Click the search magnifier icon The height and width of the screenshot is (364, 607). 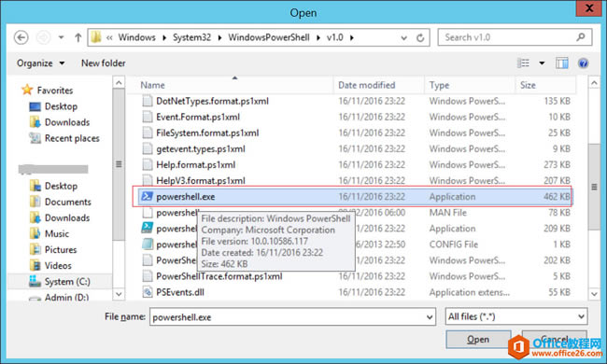(580, 37)
